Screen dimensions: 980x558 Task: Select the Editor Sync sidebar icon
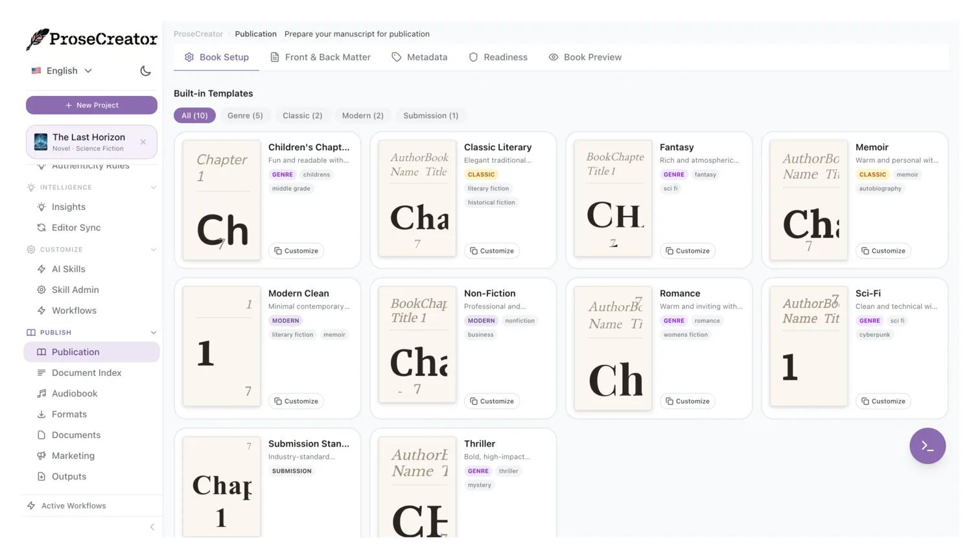point(41,228)
